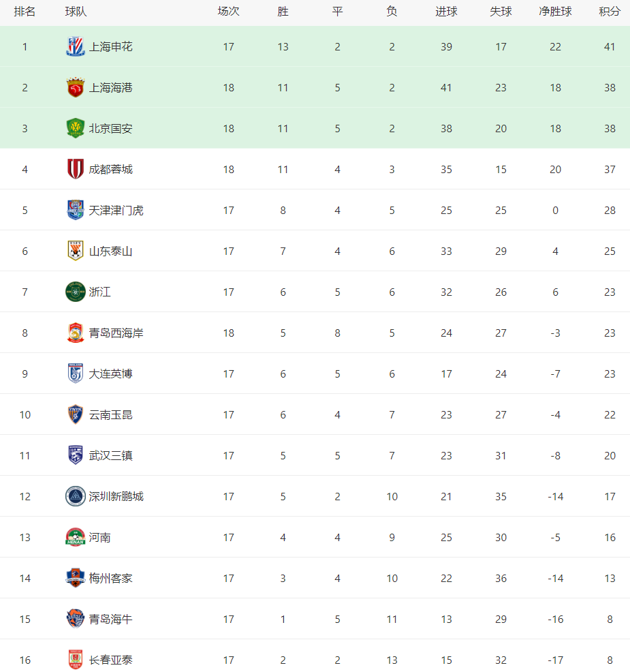630x672 pixels.
Task: Click the 河南 HENAN team logo
Action: [76, 537]
